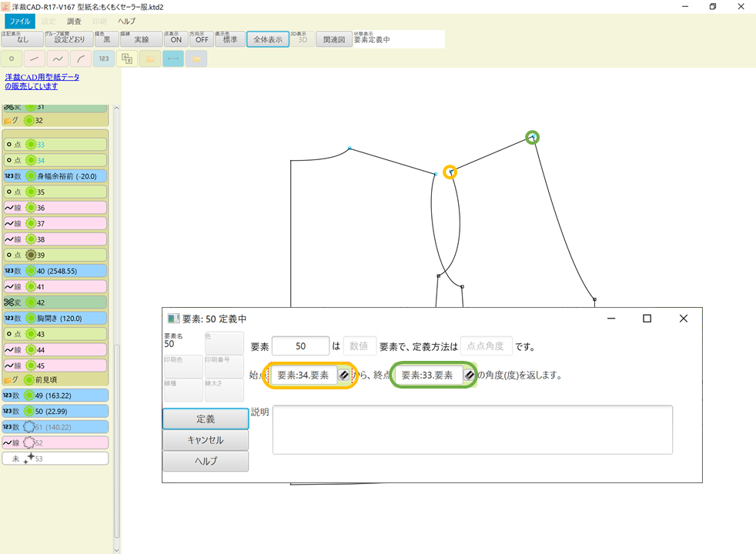Select the point creation tool
The width and height of the screenshot is (756, 554).
(12, 58)
